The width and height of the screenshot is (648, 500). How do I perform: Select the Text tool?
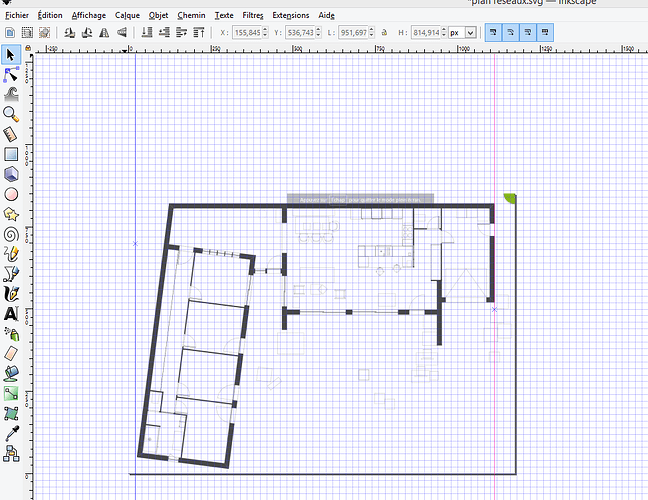(x=11, y=313)
